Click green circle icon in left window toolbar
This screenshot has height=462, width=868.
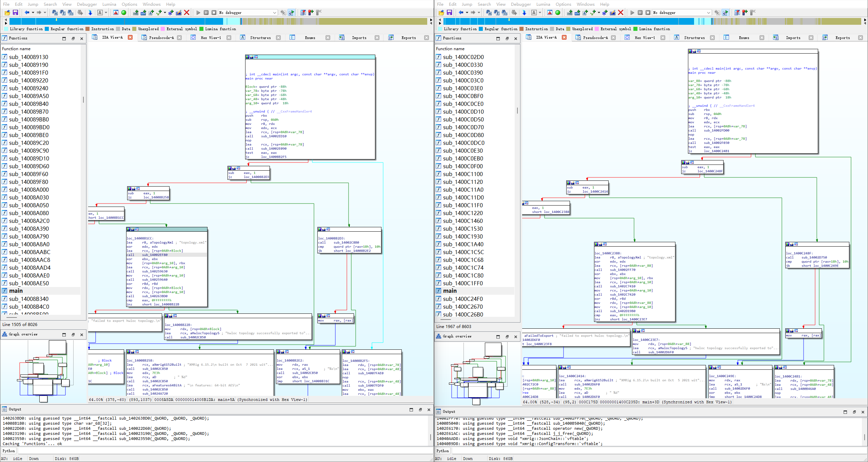[124, 13]
